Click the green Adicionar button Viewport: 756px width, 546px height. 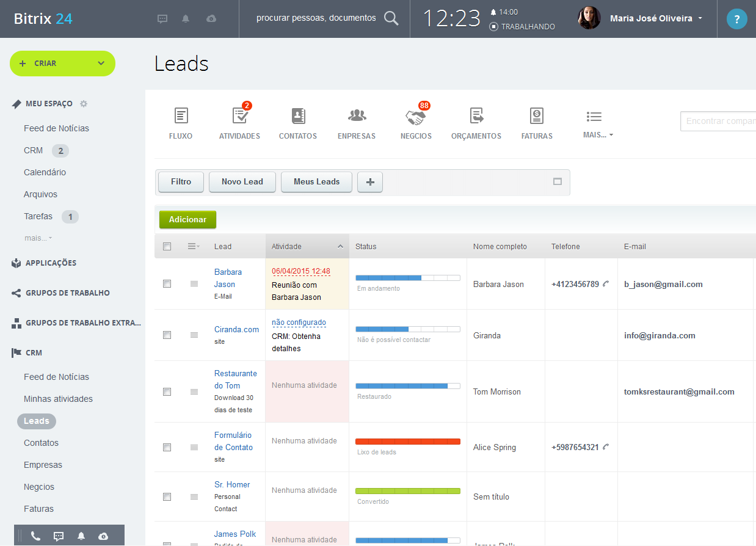(187, 220)
